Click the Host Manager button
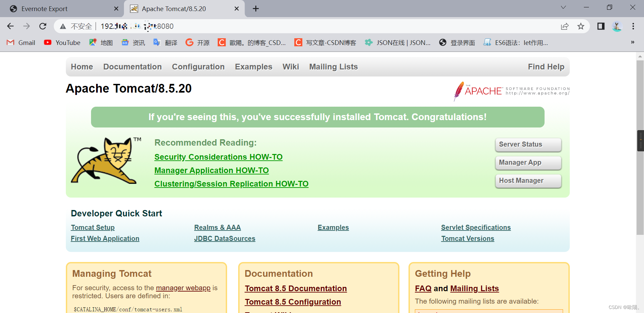644x313 pixels. [528, 181]
